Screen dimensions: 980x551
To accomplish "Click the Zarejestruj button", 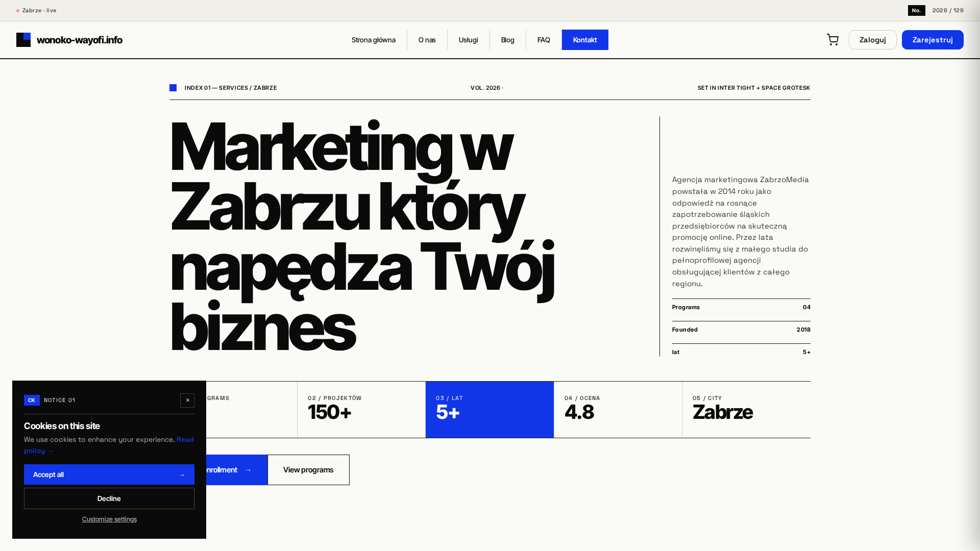I will coord(933,40).
